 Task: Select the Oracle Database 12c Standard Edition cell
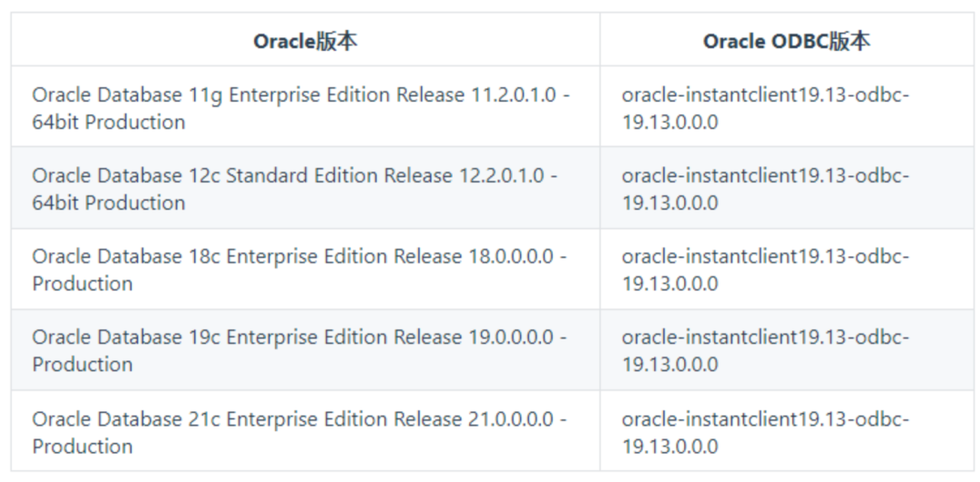[306, 189]
